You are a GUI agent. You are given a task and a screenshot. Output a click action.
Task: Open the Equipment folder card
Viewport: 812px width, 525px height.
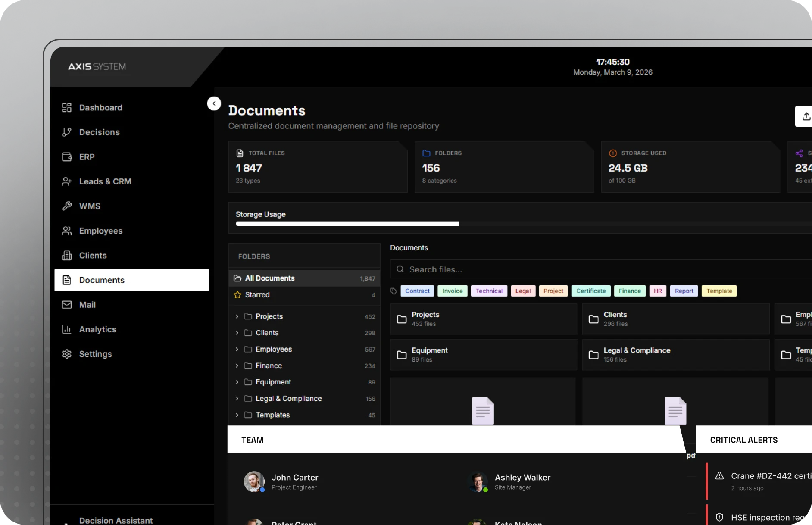tap(483, 355)
